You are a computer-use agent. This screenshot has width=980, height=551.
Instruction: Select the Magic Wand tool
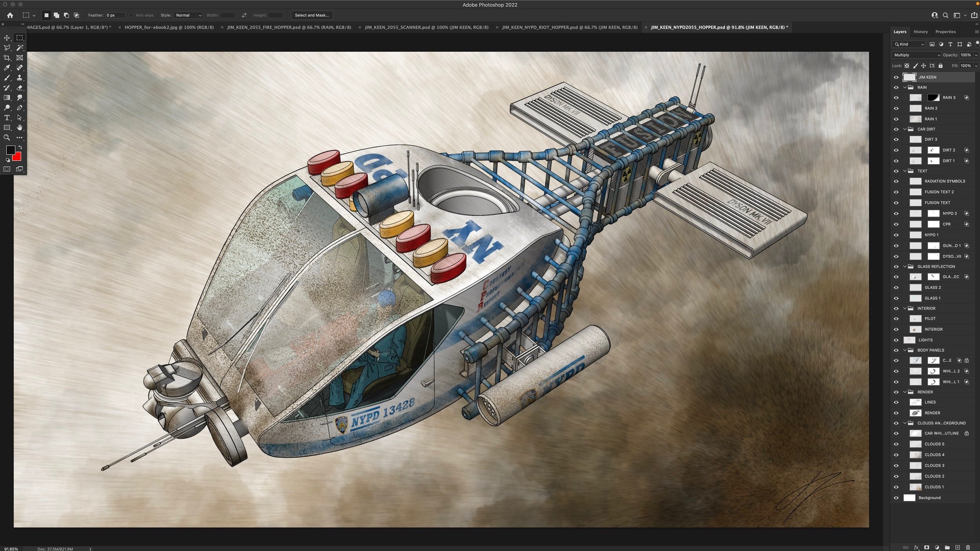pyautogui.click(x=19, y=48)
